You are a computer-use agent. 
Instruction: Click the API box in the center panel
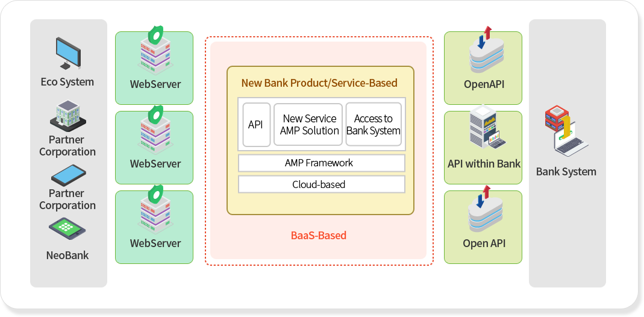(x=256, y=124)
